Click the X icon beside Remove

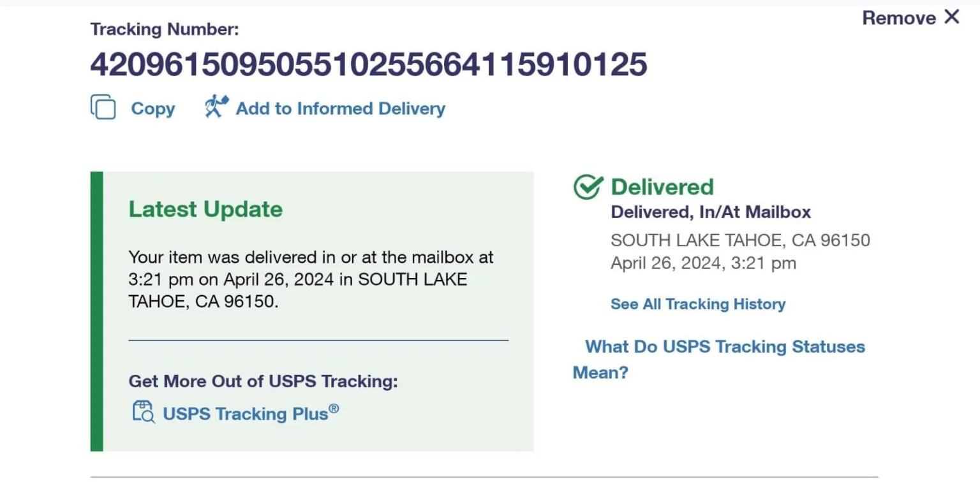point(951,17)
